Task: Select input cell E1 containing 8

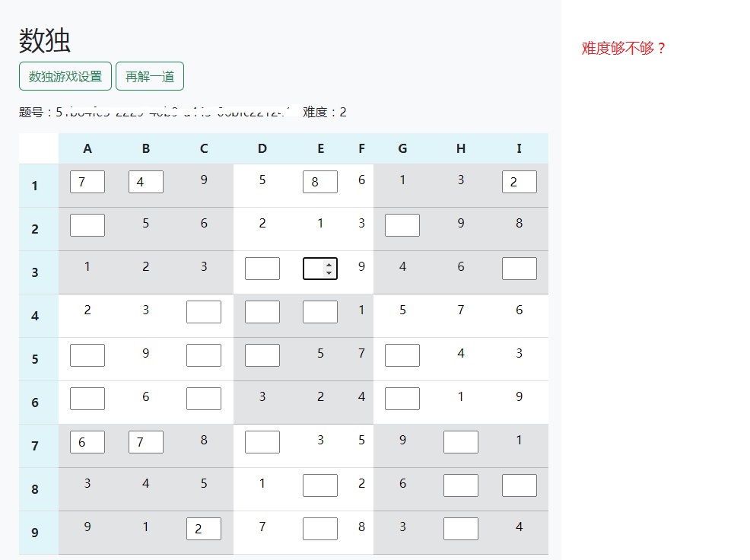Action: (320, 182)
